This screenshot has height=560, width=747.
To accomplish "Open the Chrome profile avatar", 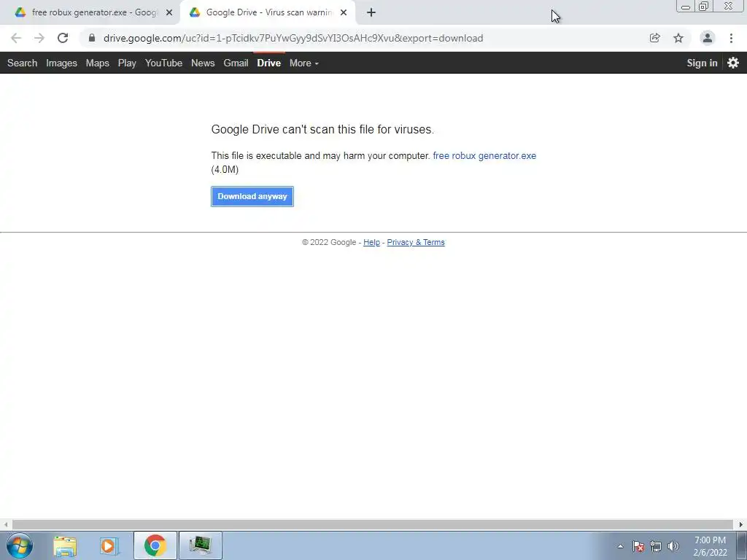I will 708,38.
